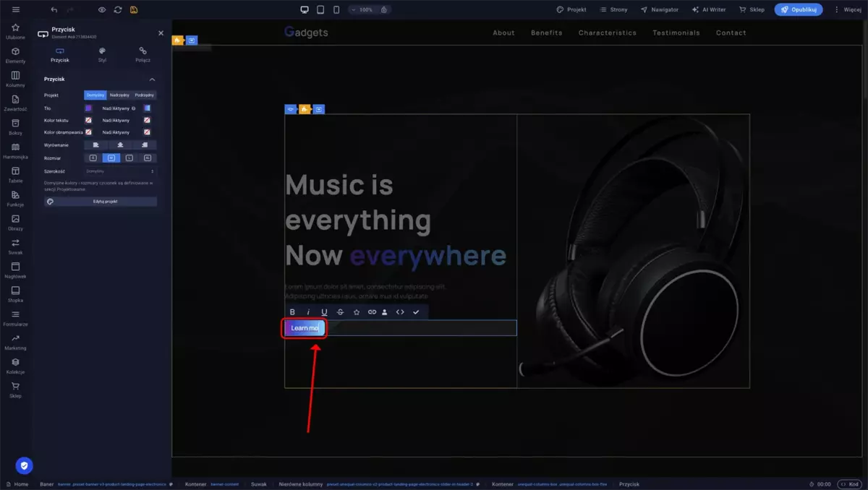Open the Tło background color swatch
The width and height of the screenshot is (868, 490).
point(88,108)
